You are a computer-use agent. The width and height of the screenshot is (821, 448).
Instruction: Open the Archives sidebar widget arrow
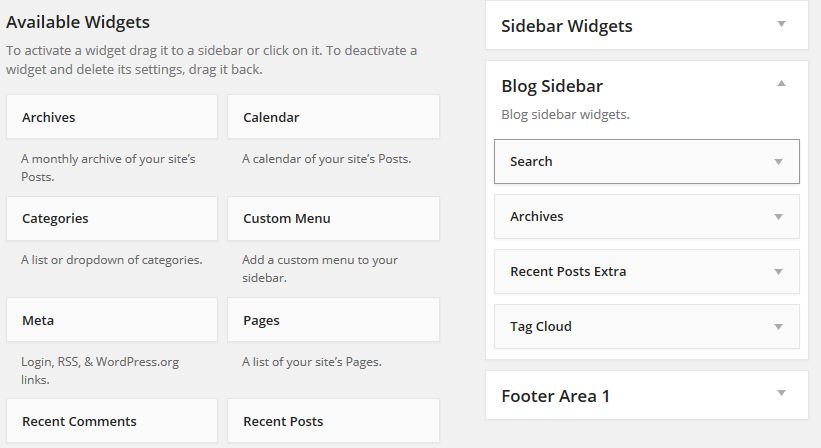click(778, 217)
